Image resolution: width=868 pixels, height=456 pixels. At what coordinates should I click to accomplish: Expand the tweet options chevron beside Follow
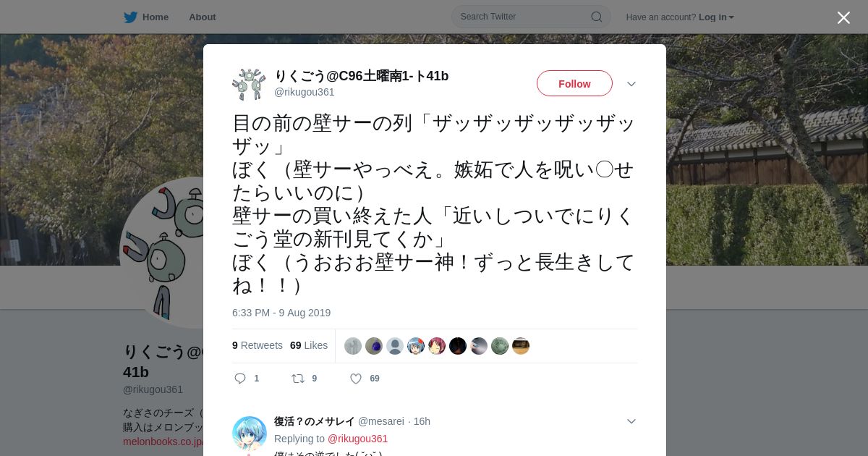coord(631,84)
